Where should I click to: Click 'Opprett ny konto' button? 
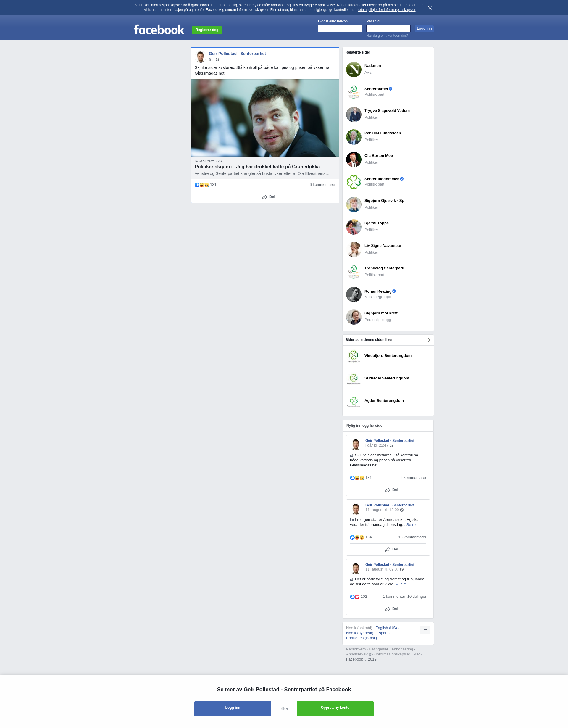pos(335,709)
